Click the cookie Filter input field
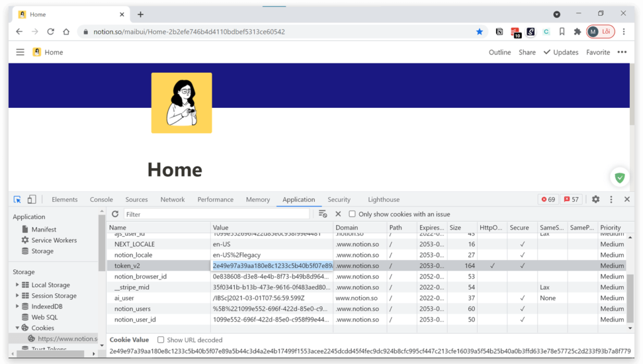643x364 pixels. [216, 214]
